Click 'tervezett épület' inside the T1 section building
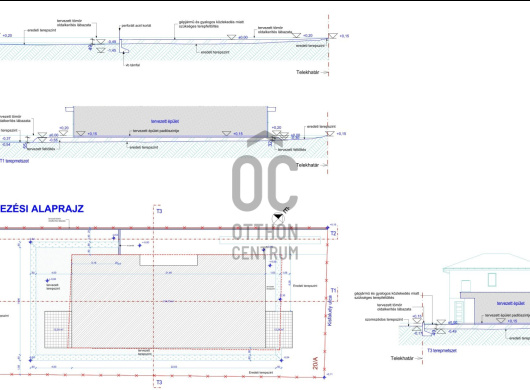Viewport: 530px width, 390px height. (x=165, y=121)
